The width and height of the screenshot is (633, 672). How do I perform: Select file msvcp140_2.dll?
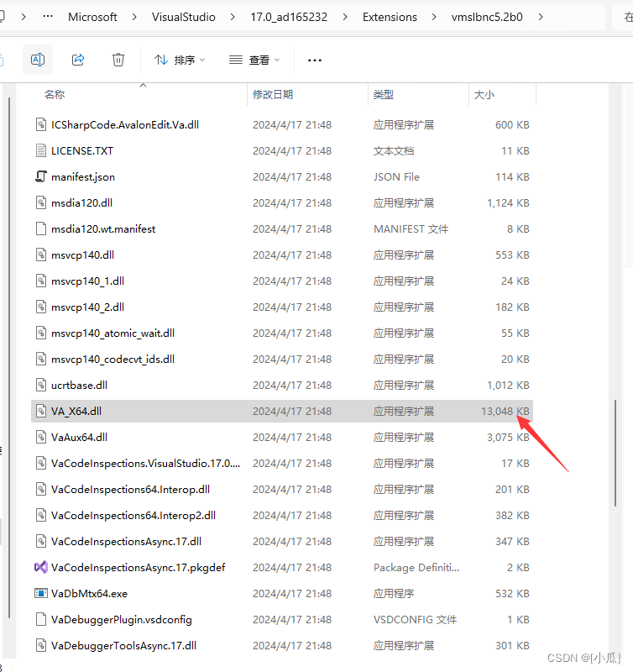point(282,307)
